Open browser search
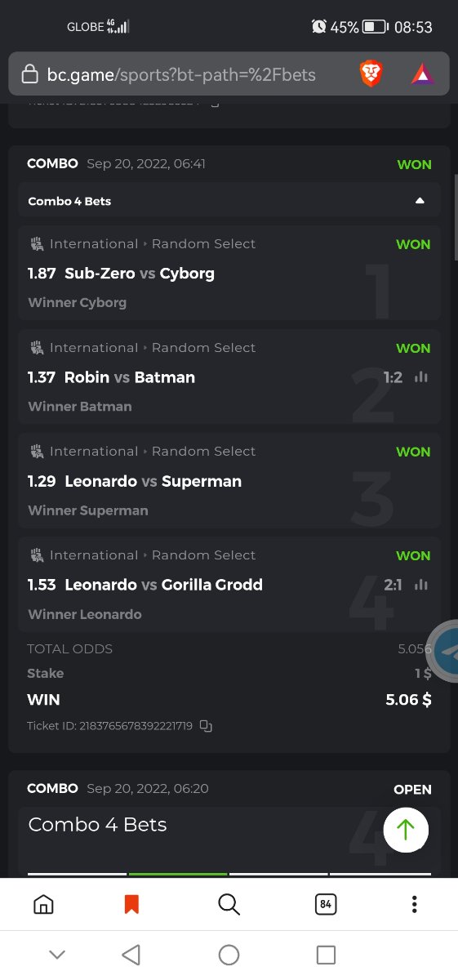Image resolution: width=458 pixels, height=980 pixels. coord(229,904)
